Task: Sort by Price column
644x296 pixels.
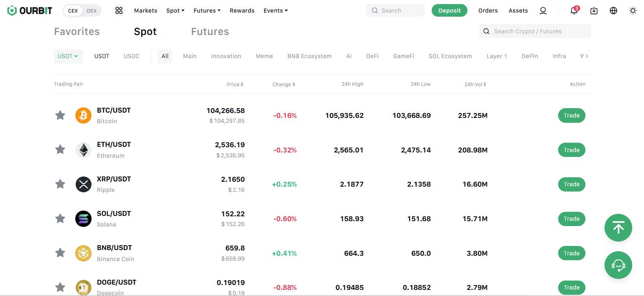Action: point(235,84)
